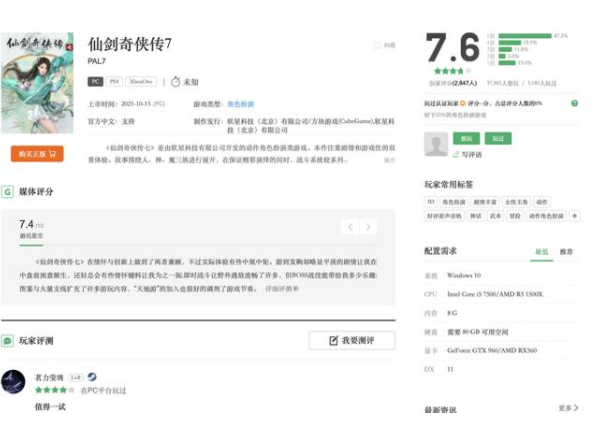Click the green 想玩 want-to-play button

click(x=466, y=139)
